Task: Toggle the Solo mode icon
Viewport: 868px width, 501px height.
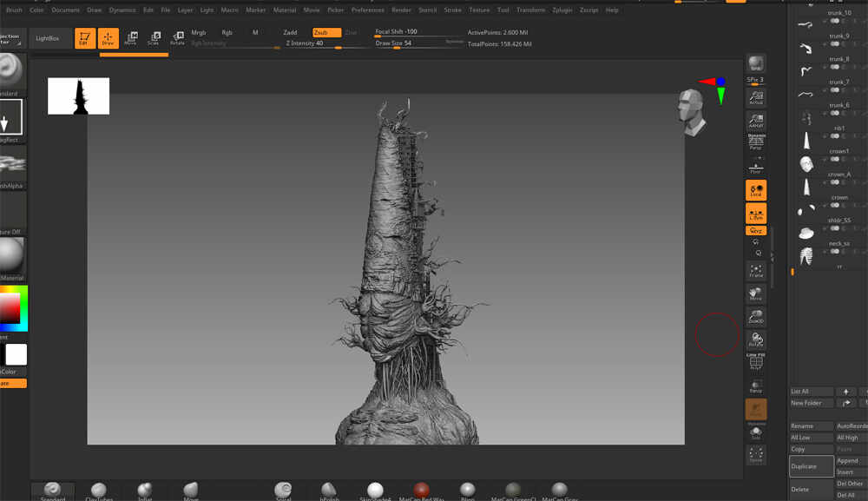Action: (756, 432)
